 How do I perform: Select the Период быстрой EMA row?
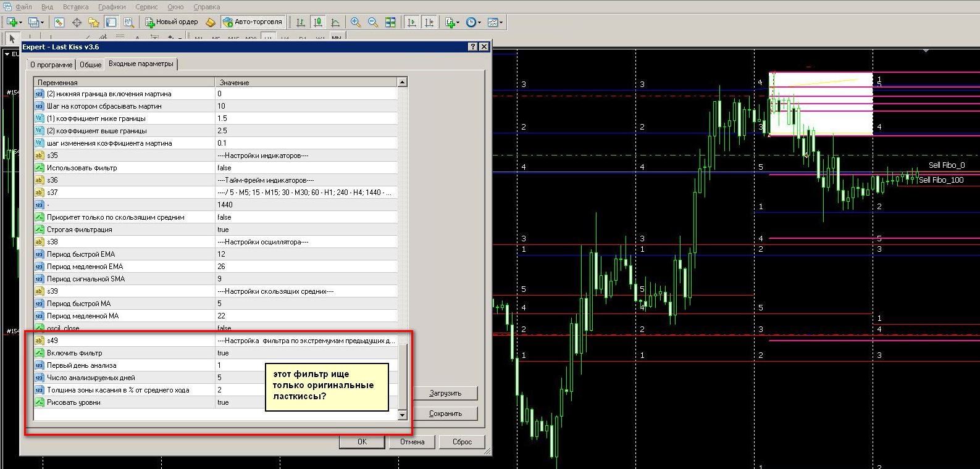pos(216,254)
